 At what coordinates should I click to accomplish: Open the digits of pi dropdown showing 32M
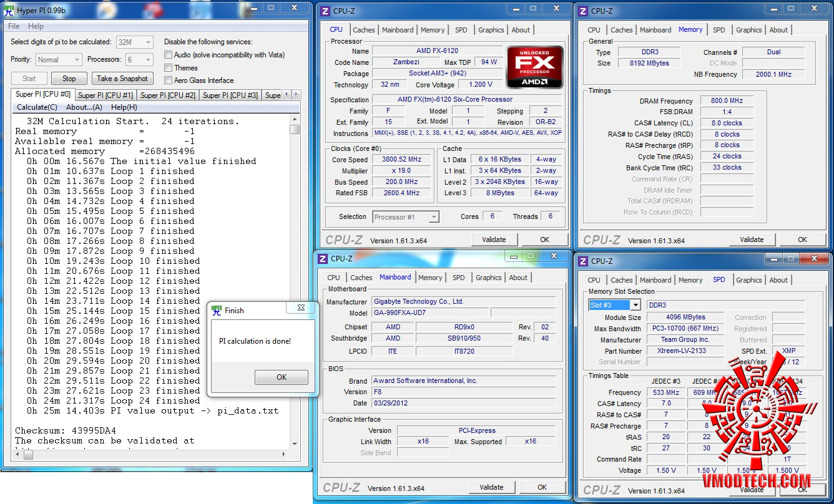pyautogui.click(x=135, y=42)
